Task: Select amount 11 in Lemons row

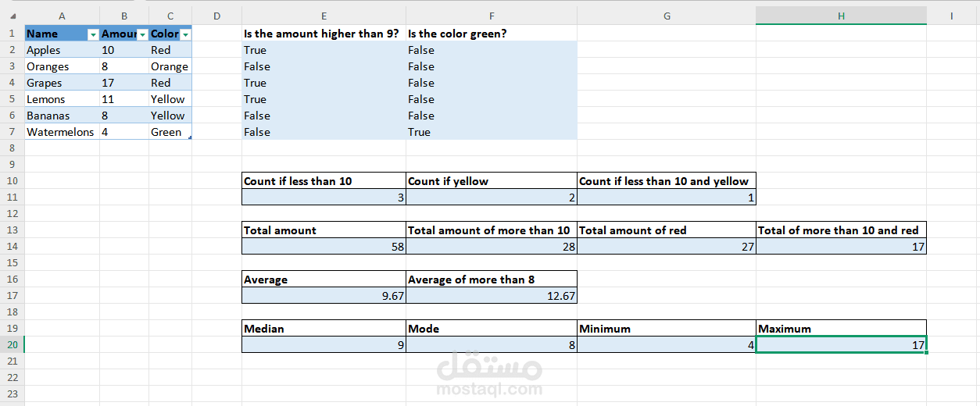Action: coord(124,99)
